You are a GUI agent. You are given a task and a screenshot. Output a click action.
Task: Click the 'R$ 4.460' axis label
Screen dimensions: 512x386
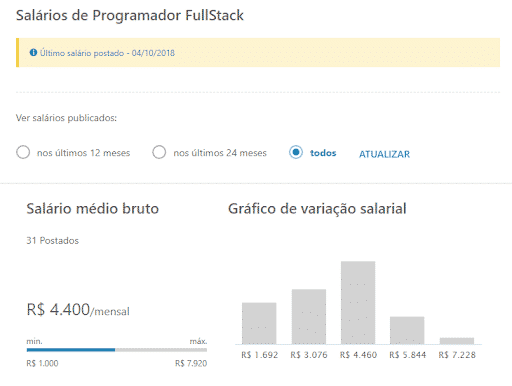click(358, 355)
